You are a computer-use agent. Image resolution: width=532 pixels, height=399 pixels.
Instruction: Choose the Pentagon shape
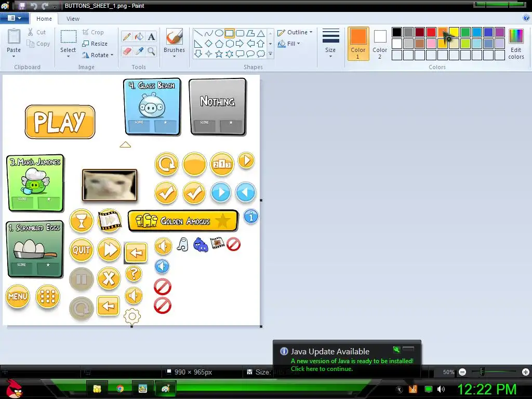click(219, 44)
